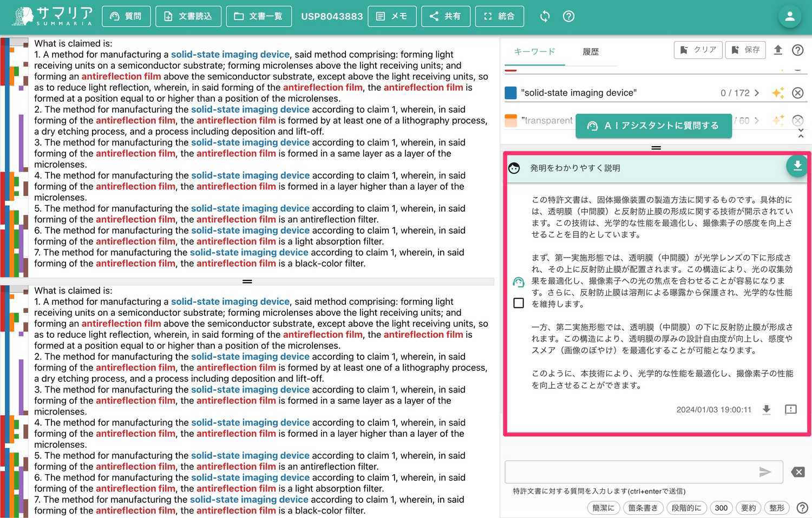Click the split handle between document panes
Screen dimensions: 812x518
coord(247,281)
